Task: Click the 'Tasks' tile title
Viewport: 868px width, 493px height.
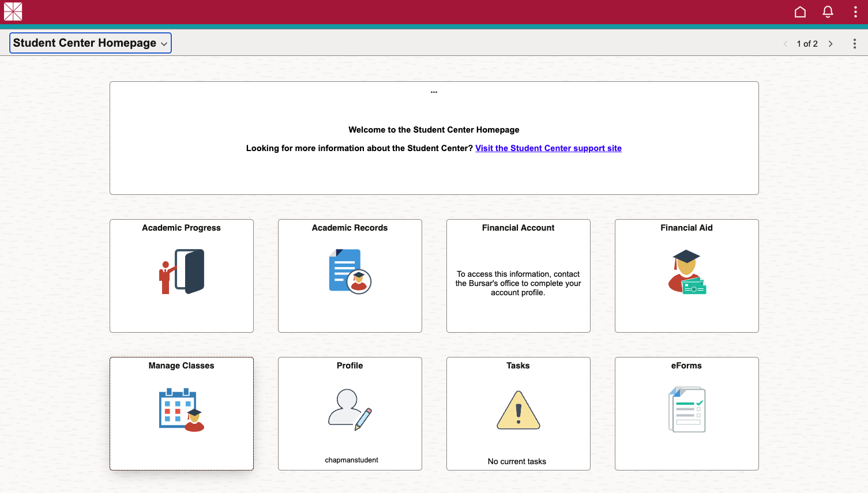Action: (x=518, y=366)
